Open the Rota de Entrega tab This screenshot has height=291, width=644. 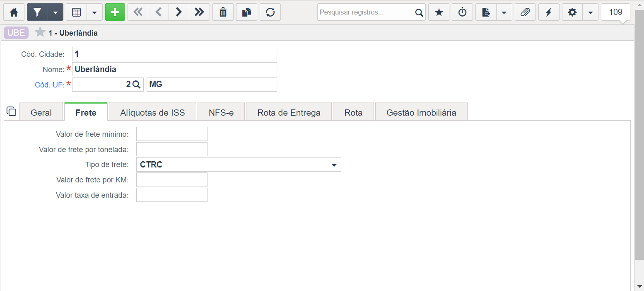[x=289, y=112]
